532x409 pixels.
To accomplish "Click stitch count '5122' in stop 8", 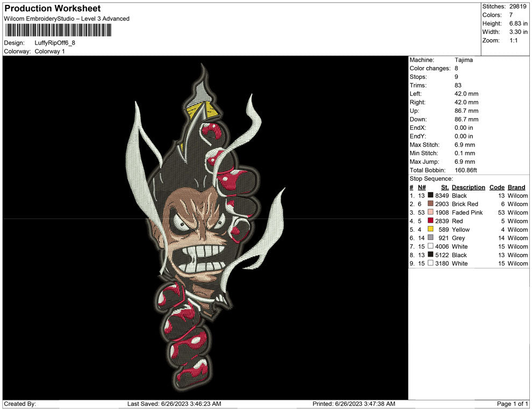I will pyautogui.click(x=442, y=255).
